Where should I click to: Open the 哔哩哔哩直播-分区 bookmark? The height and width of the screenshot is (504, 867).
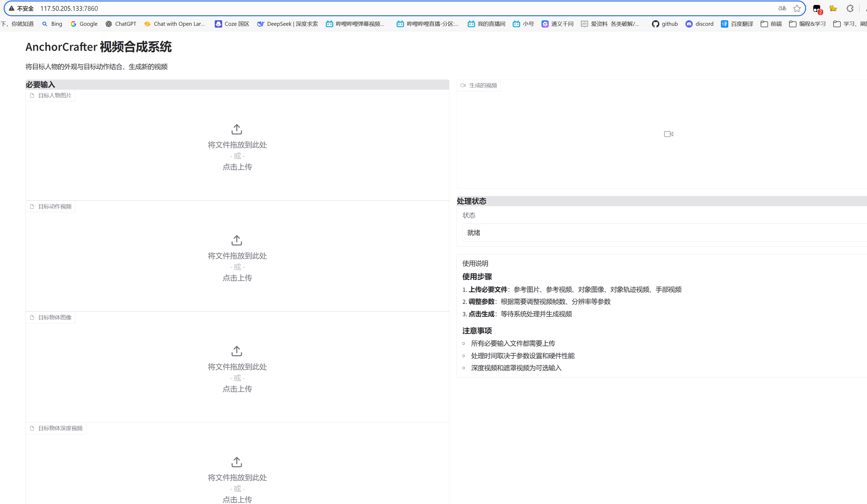click(x=428, y=24)
